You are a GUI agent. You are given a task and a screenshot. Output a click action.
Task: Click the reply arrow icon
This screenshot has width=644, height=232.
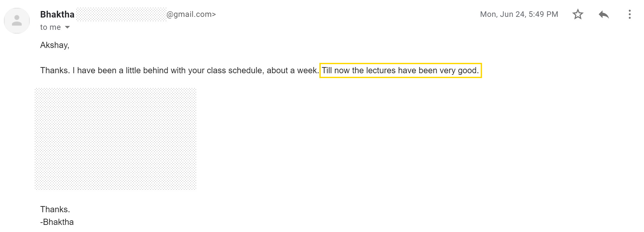pyautogui.click(x=604, y=14)
